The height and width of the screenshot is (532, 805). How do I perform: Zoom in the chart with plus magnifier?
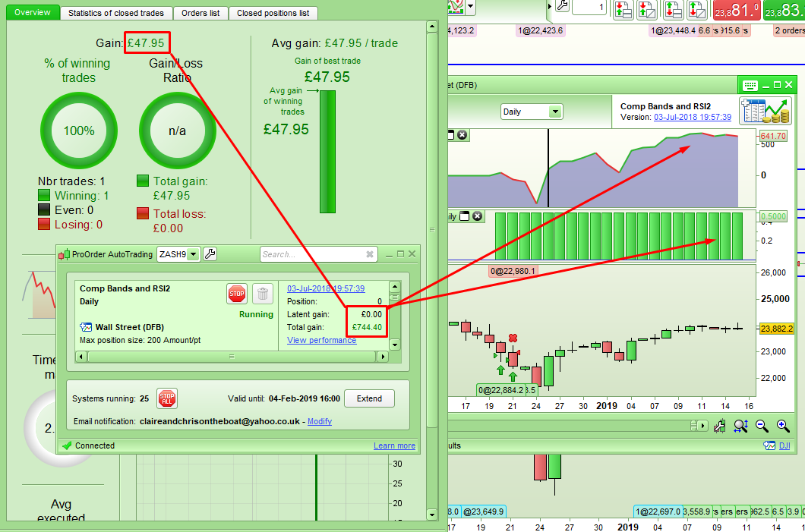point(783,426)
